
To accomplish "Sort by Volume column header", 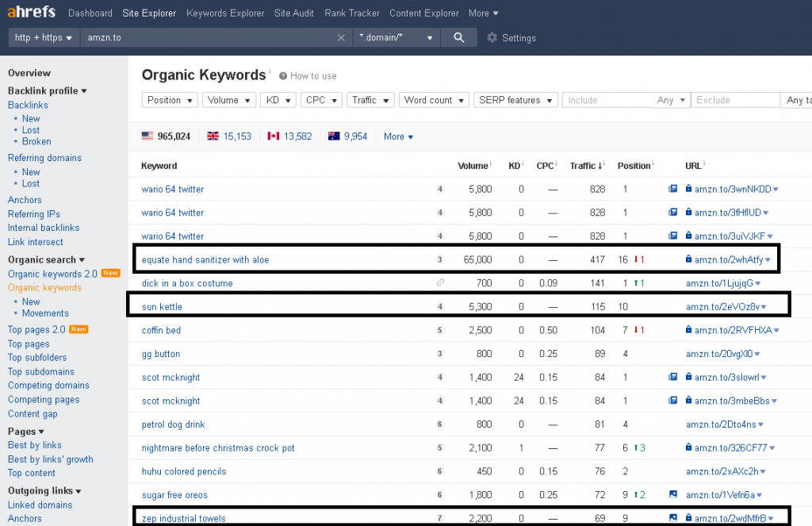I will 473,166.
